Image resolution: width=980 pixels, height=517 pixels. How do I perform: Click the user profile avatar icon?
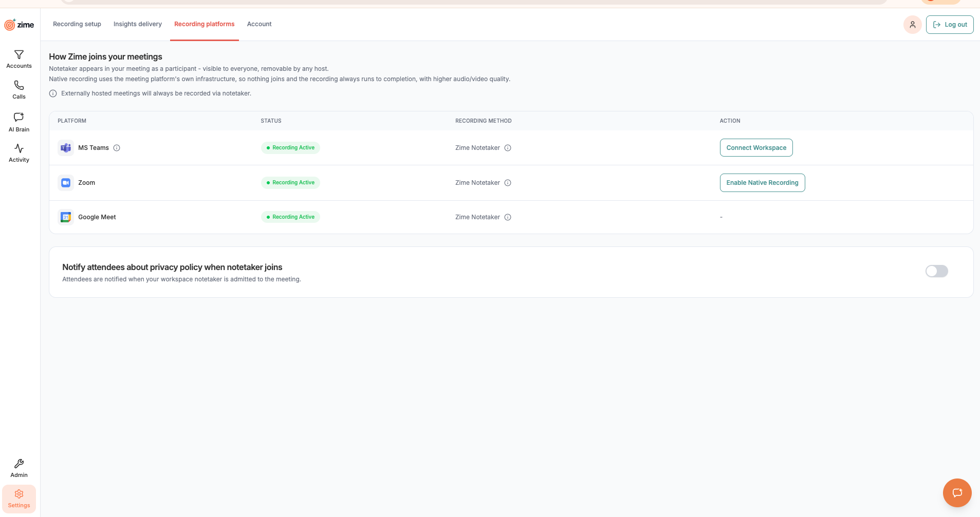click(913, 25)
